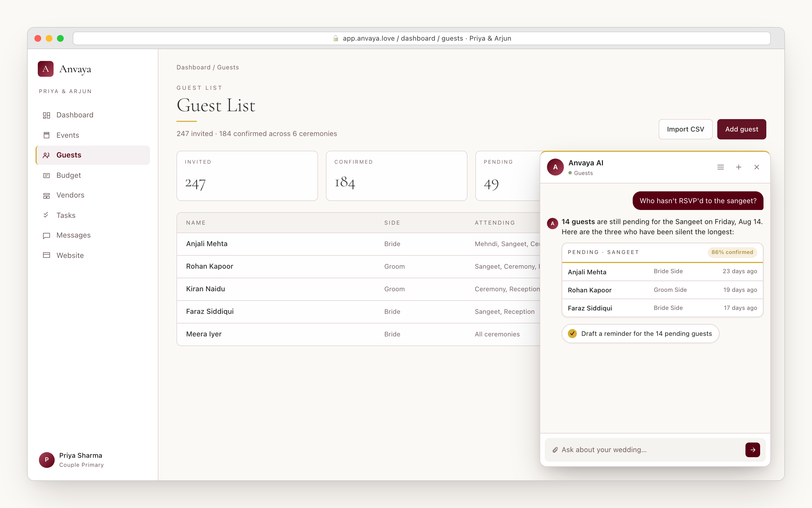Click the Messages speech bubble icon
The image size is (812, 508).
click(46, 236)
